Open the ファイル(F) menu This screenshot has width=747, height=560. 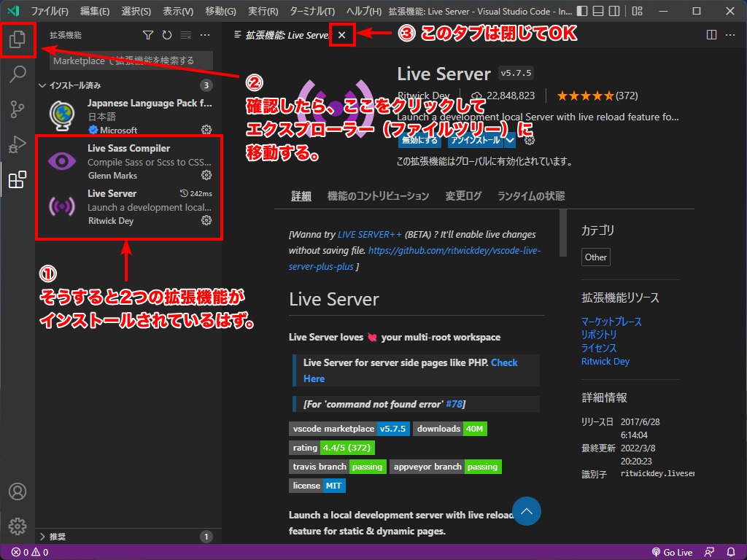50,11
